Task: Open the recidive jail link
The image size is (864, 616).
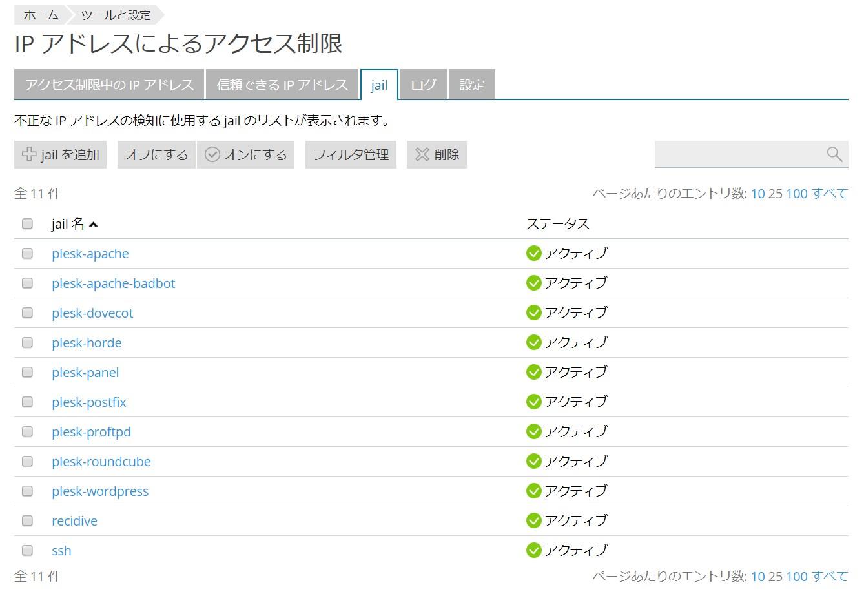Action: [74, 521]
